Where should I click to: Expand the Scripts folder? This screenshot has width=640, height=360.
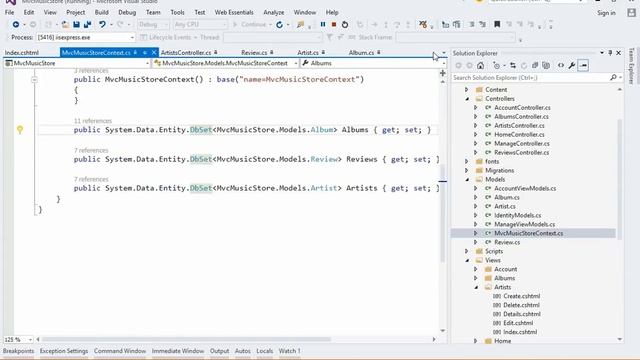(467, 251)
